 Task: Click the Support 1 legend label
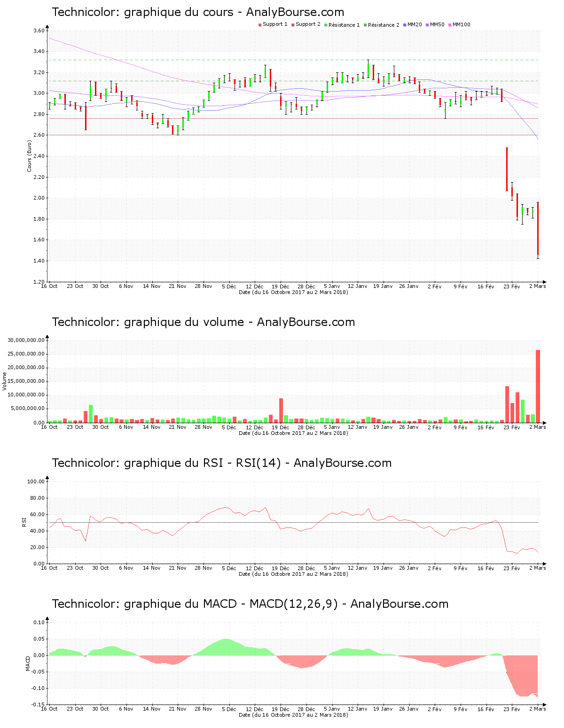[x=275, y=24]
